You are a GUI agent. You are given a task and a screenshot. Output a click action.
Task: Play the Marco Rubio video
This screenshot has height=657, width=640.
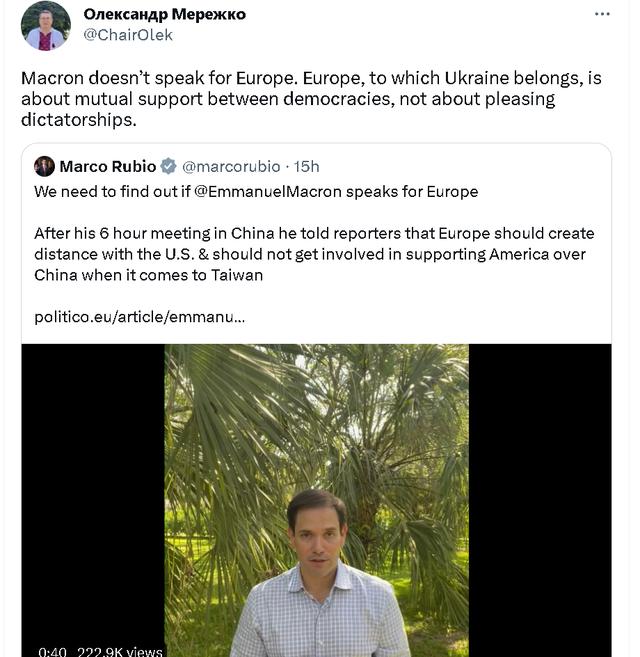tap(316, 500)
